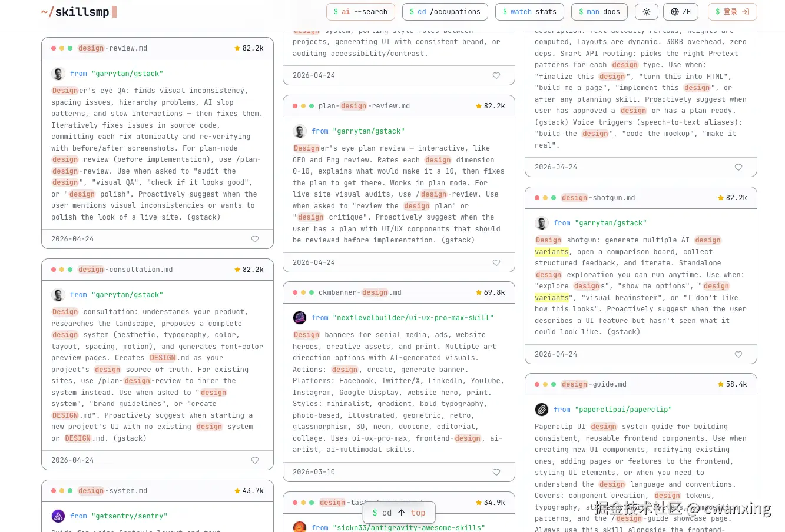Viewport: 785px width, 532px height.
Task: Favorite the design-shotgun.md card heart
Action: tap(738, 354)
